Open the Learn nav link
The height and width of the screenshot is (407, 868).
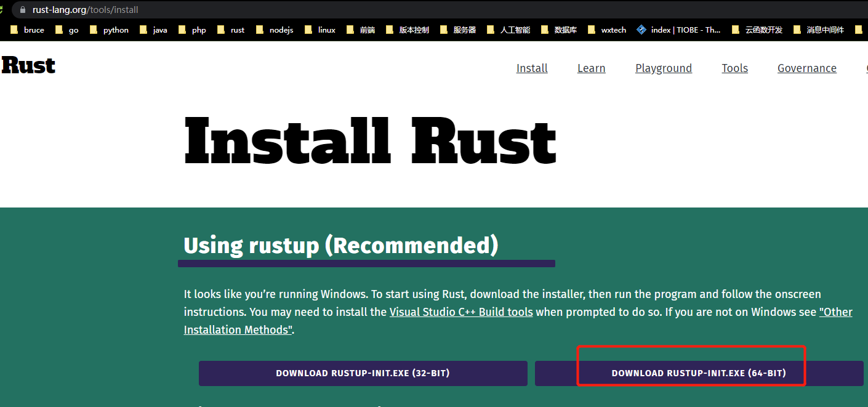pos(592,68)
